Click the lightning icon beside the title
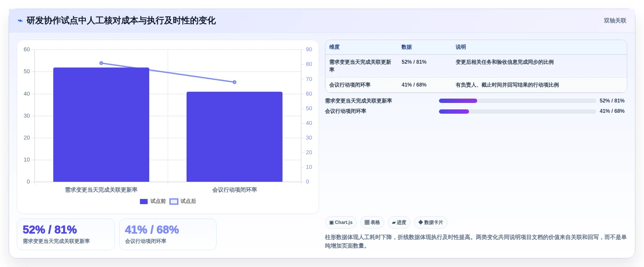Screen dimensions: 644x267 coord(20,21)
